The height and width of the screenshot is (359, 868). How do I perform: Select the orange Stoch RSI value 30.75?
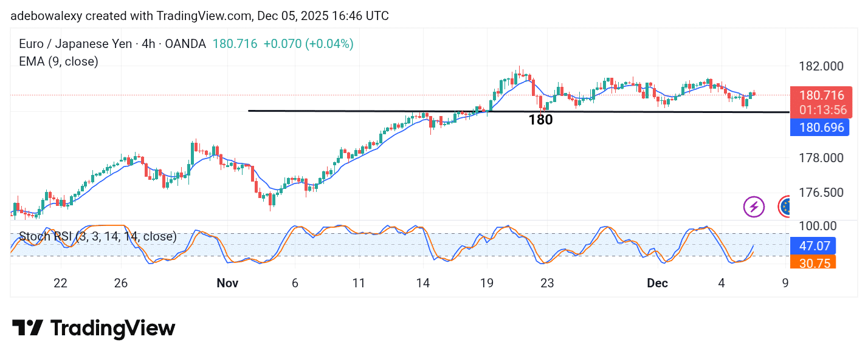[813, 264]
